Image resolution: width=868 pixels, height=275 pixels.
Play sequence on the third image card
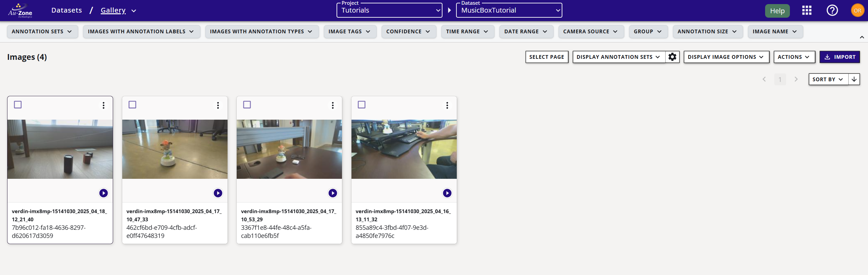point(333,193)
